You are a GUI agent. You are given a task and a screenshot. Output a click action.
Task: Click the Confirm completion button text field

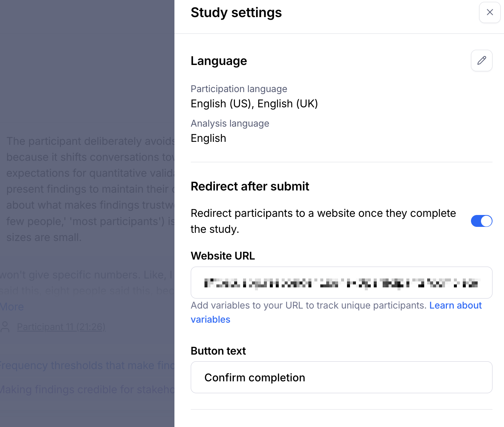pyautogui.click(x=341, y=377)
